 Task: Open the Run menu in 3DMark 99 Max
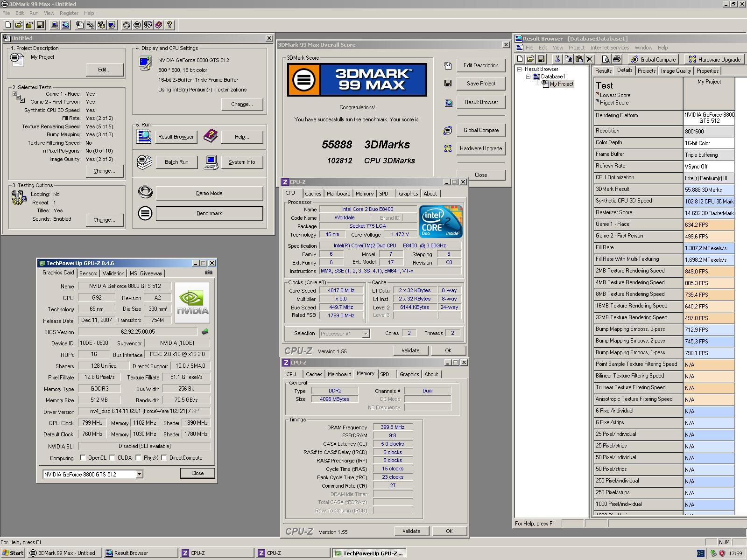(x=34, y=13)
